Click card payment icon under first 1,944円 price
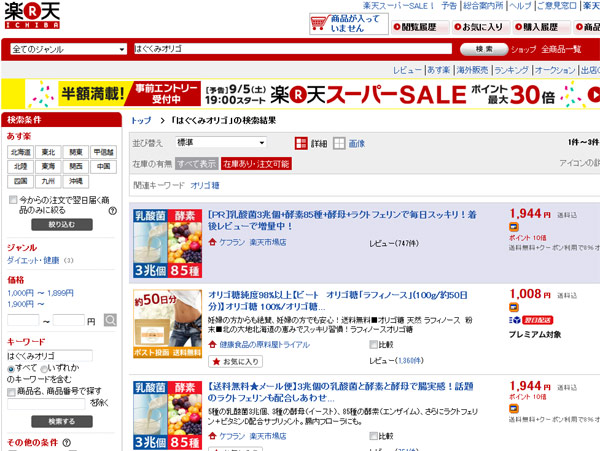Screen dimensions: 600x451 coord(514,227)
